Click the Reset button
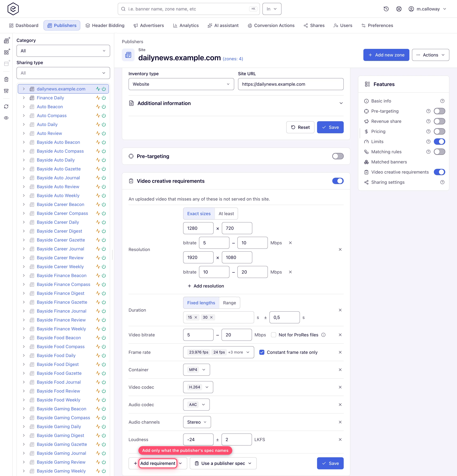 300,127
